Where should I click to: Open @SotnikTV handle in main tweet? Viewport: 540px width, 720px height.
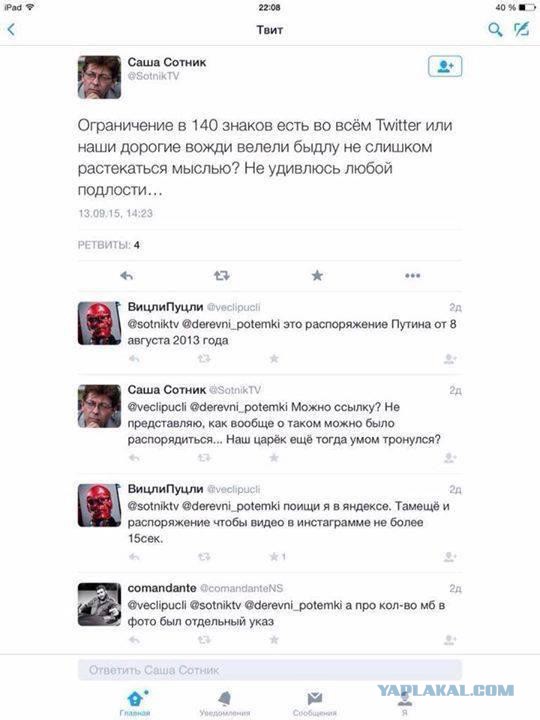click(x=153, y=76)
